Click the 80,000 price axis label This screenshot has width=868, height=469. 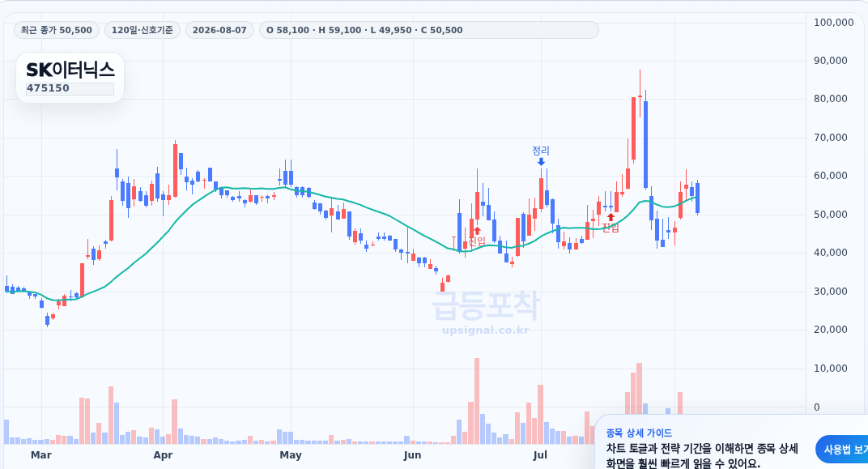pyautogui.click(x=831, y=99)
